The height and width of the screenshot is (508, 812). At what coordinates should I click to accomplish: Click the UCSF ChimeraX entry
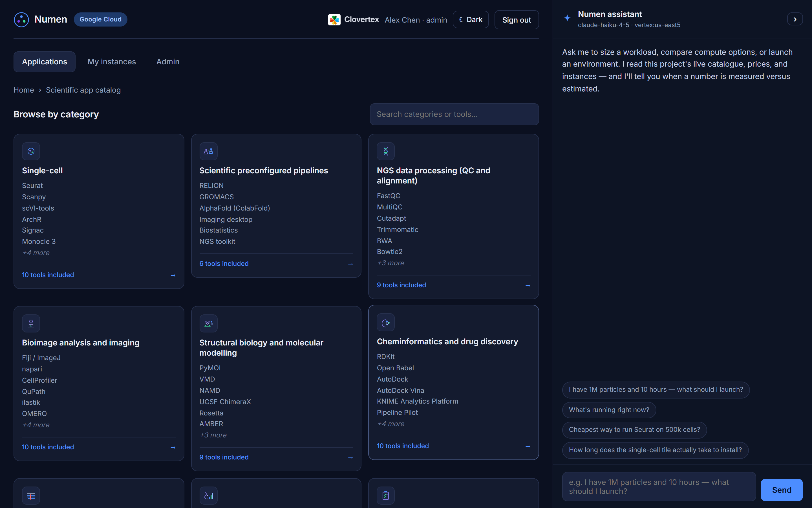pyautogui.click(x=225, y=402)
